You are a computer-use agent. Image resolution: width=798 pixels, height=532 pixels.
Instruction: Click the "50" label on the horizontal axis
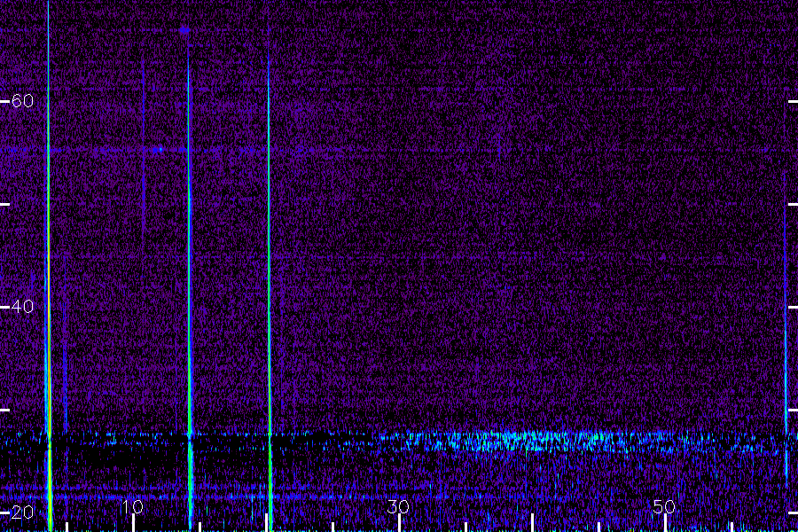click(664, 506)
